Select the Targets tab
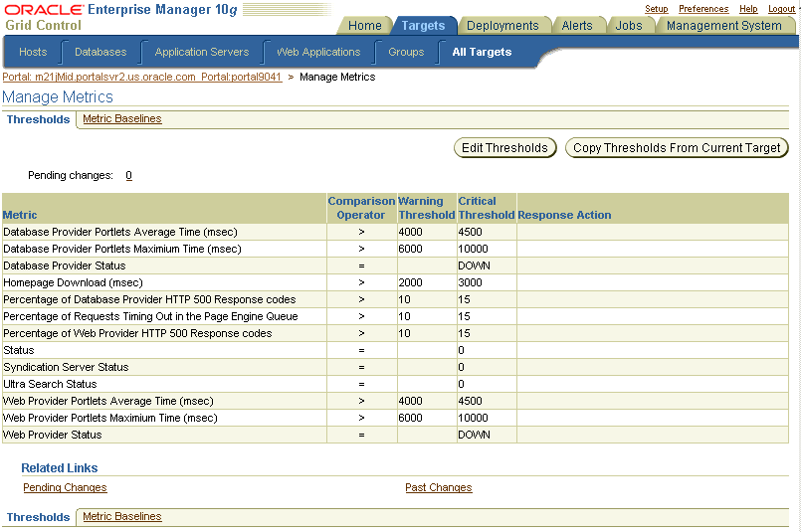801x532 pixels. (423, 26)
